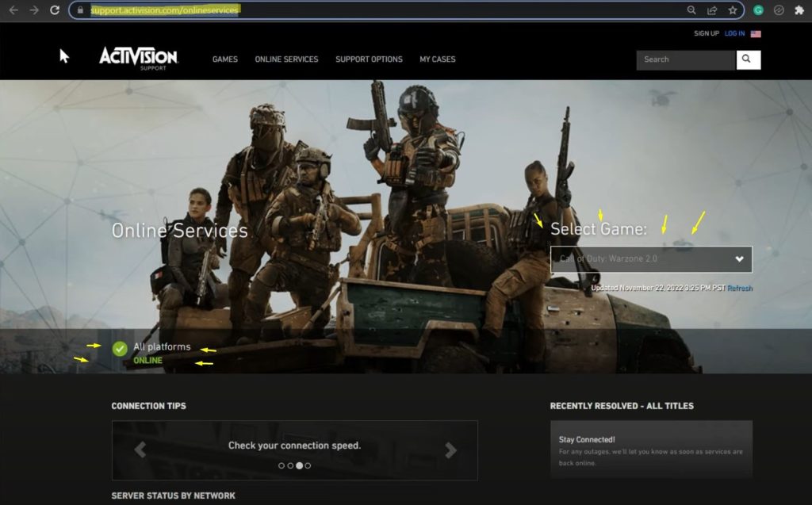Screen dimensions: 812x505
Task: Click the browser forward arrow
Action: tap(34, 10)
